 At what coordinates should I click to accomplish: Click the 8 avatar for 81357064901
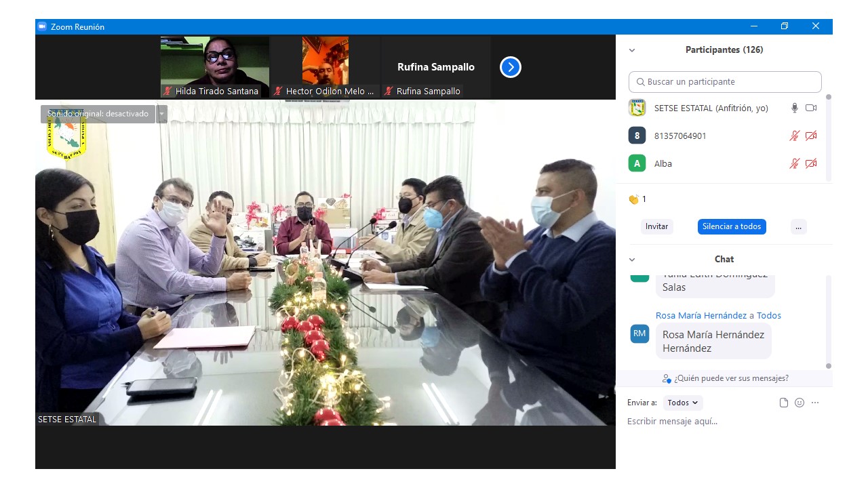[637, 136]
